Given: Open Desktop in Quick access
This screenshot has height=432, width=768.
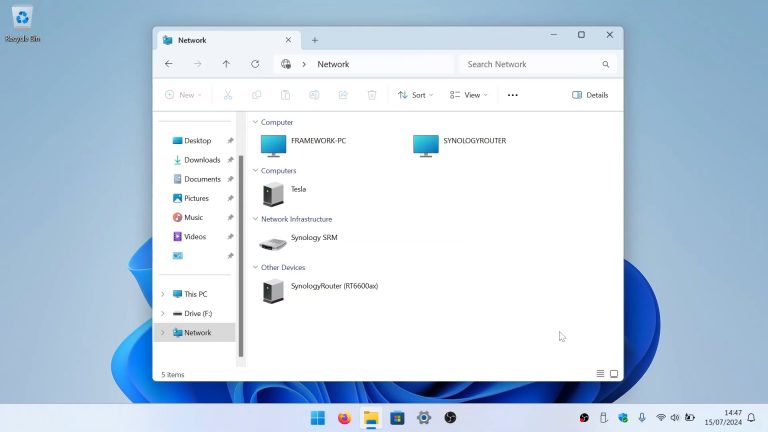Looking at the screenshot, I should (x=197, y=141).
